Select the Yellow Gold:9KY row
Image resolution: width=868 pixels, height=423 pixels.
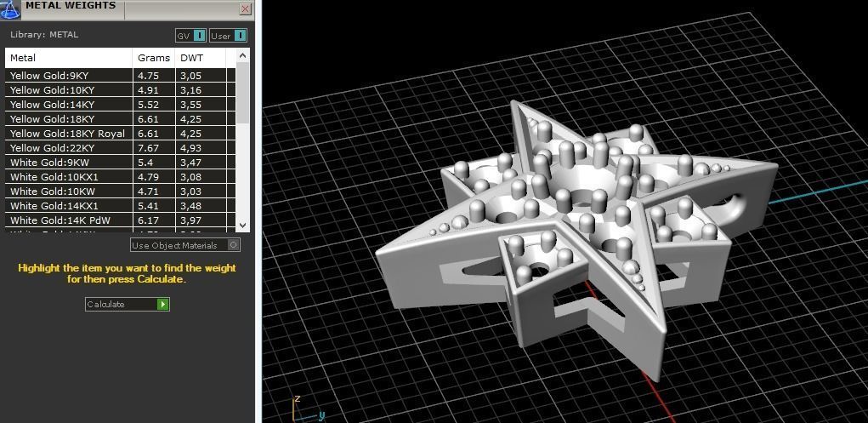[120, 76]
